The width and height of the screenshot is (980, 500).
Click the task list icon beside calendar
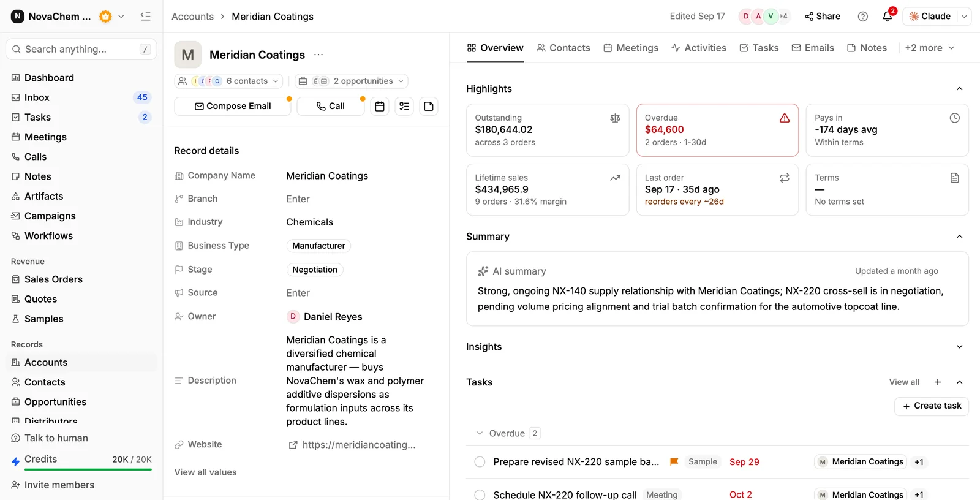[404, 106]
